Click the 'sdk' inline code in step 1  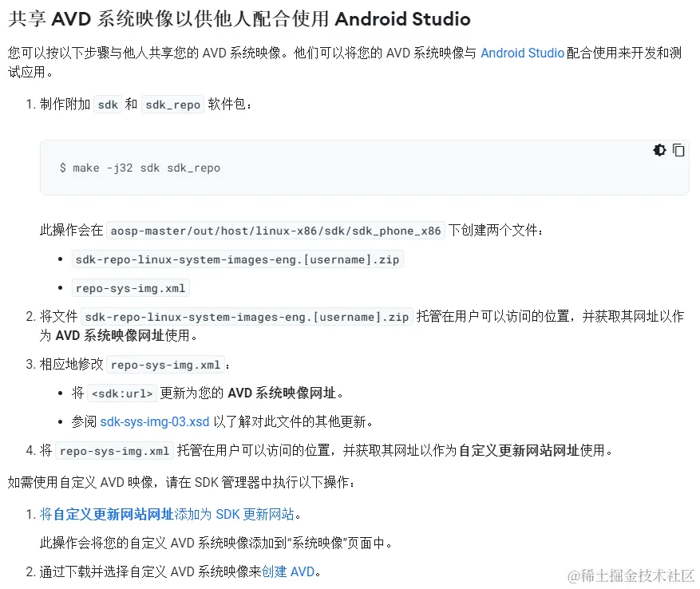[108, 105]
